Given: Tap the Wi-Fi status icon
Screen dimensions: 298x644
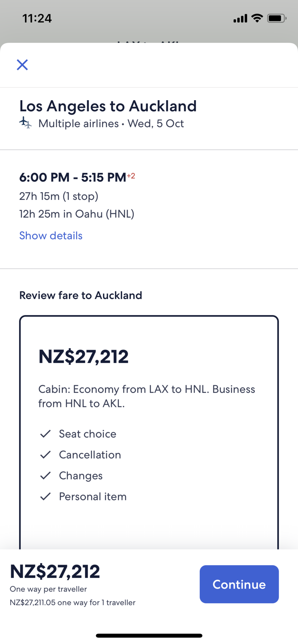Looking at the screenshot, I should pos(257,18).
